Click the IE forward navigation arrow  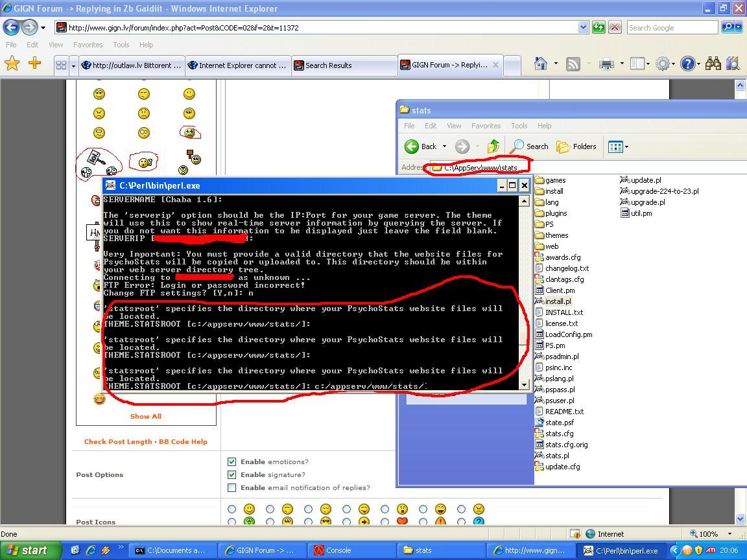[30, 27]
